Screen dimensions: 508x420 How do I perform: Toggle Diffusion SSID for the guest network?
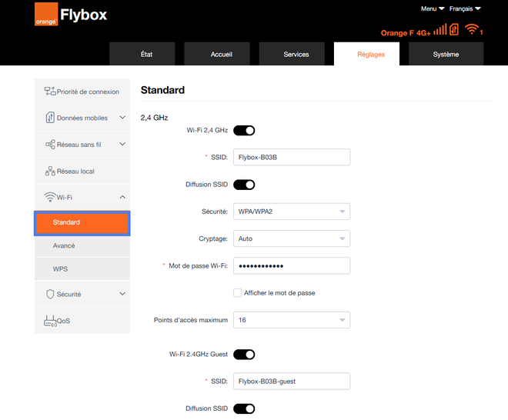pos(244,408)
